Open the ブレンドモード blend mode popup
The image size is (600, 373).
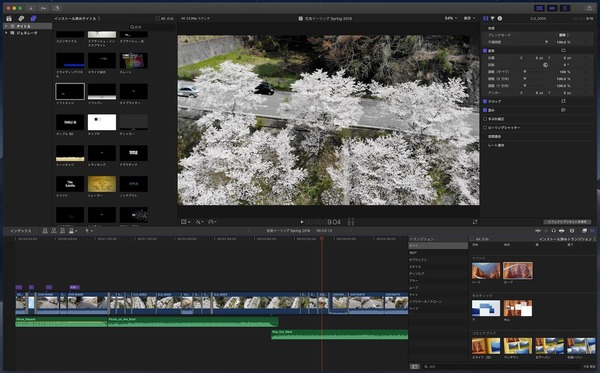click(x=564, y=35)
